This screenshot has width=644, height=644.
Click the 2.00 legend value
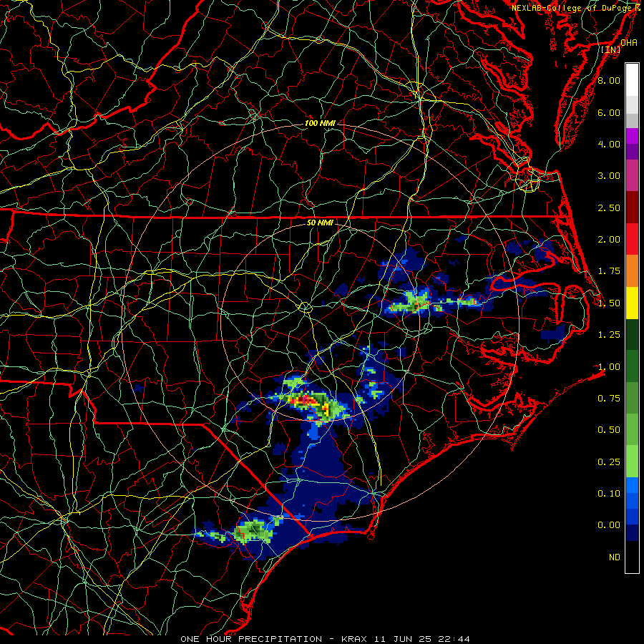[609, 240]
